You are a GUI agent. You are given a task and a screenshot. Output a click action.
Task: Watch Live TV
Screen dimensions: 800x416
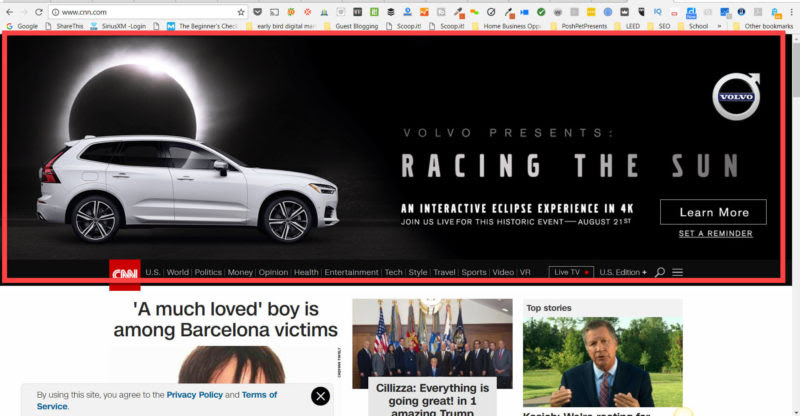point(571,273)
